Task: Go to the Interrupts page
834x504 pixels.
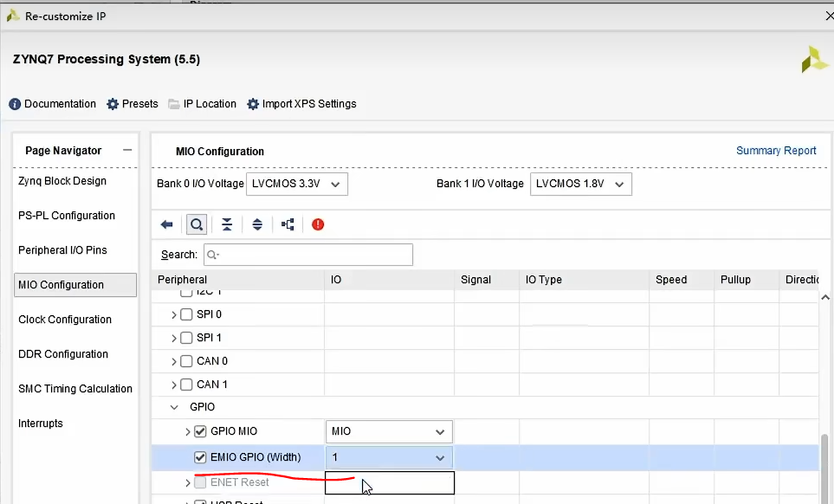Action: [41, 423]
